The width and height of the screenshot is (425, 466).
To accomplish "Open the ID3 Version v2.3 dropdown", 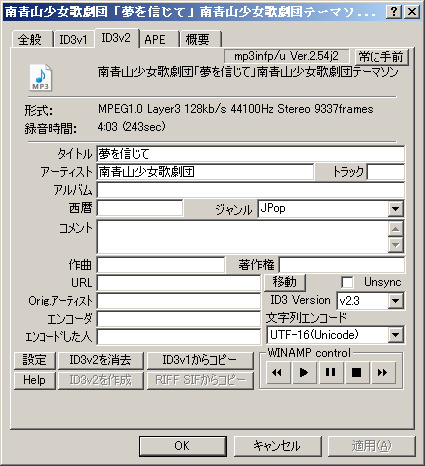I will tap(396, 301).
